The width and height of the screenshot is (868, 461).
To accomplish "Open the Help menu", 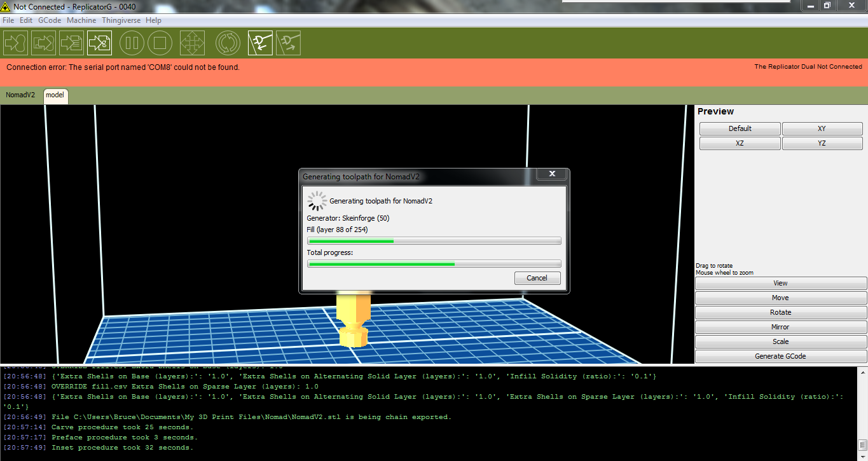I will click(154, 20).
